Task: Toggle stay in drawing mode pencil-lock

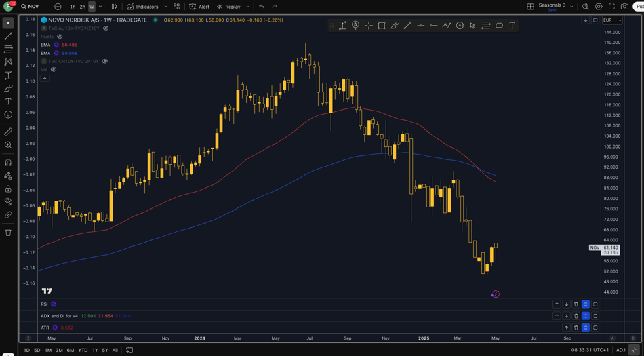Action: click(8, 176)
